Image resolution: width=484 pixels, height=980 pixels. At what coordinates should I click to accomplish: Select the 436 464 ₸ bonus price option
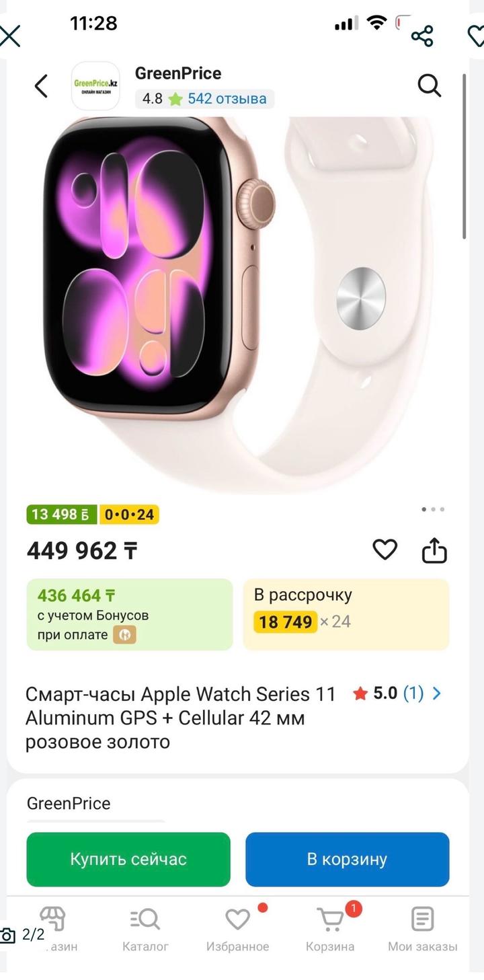130,614
